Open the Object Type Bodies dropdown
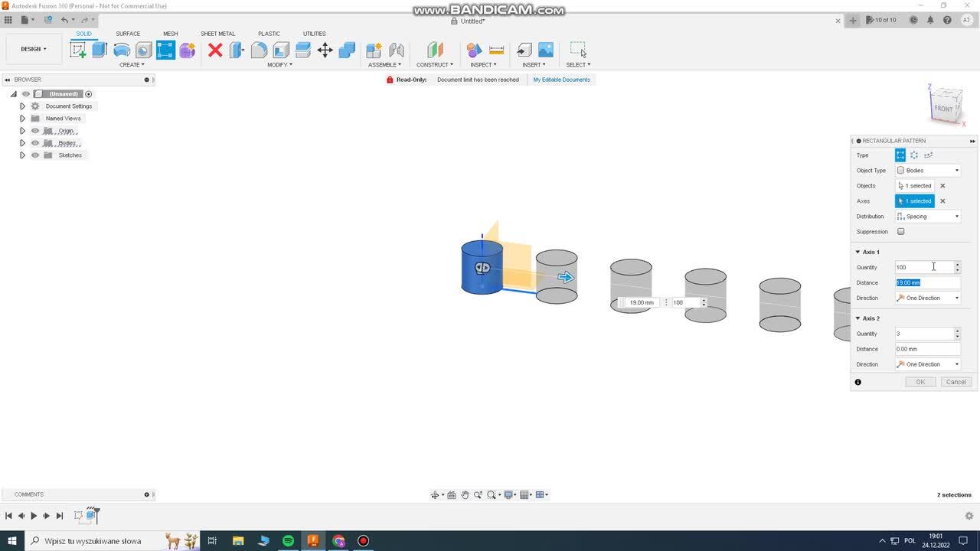This screenshot has height=551, width=980. pos(928,171)
